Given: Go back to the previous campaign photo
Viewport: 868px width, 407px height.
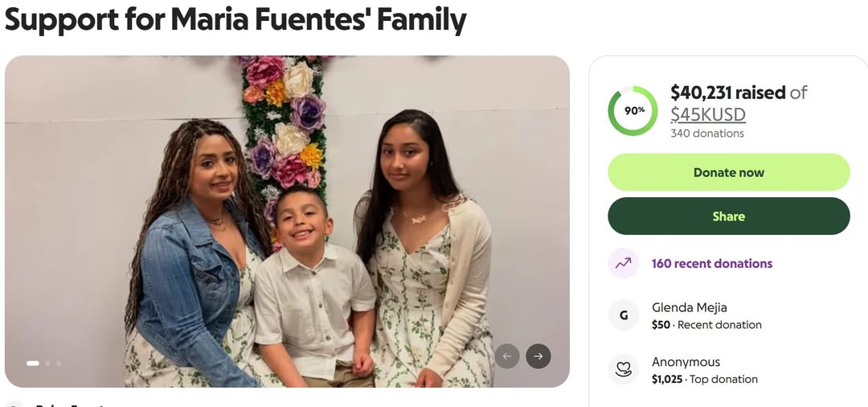Looking at the screenshot, I should point(506,356).
